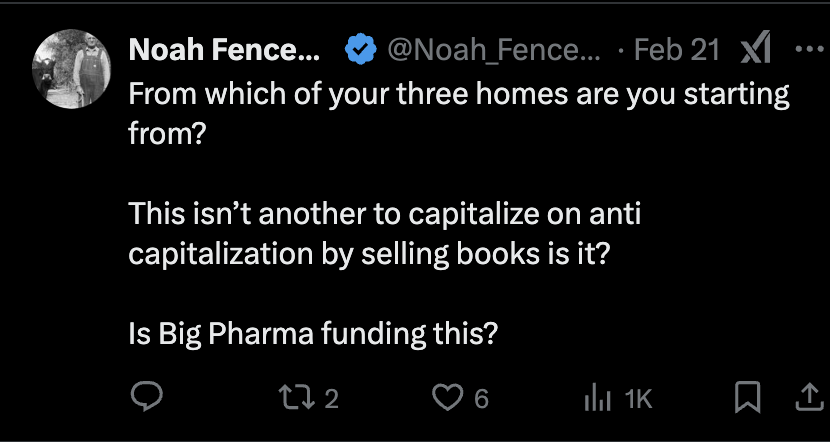Click the like count of 6

coord(481,399)
